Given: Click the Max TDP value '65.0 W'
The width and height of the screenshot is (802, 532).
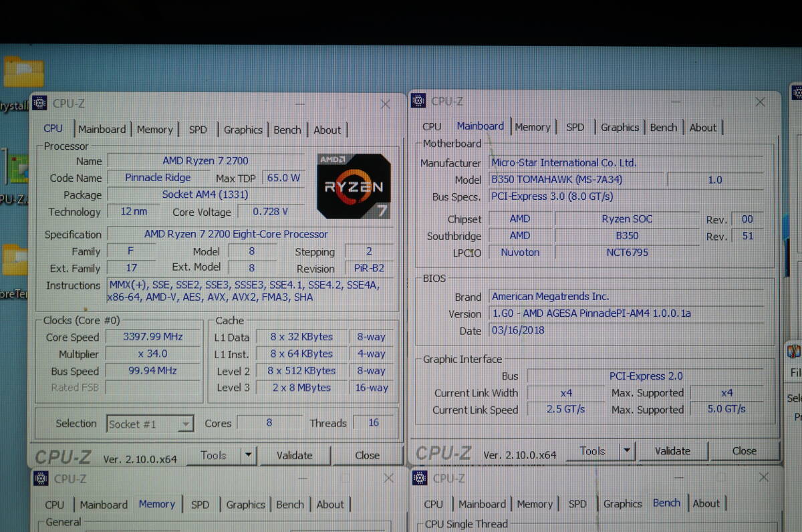Looking at the screenshot, I should click(283, 178).
